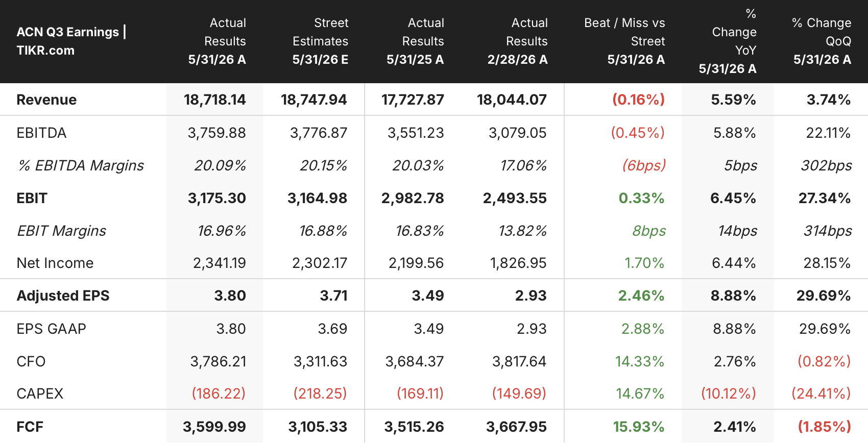Click the ACN Q3 Earnings TIKR.com title
Screen dimensions: 868x444
click(x=71, y=41)
